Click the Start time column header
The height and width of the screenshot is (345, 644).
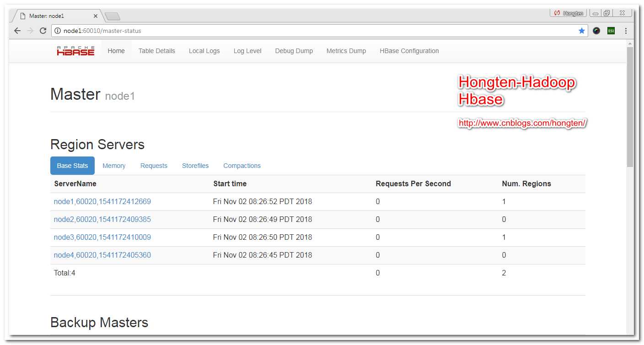pos(230,183)
